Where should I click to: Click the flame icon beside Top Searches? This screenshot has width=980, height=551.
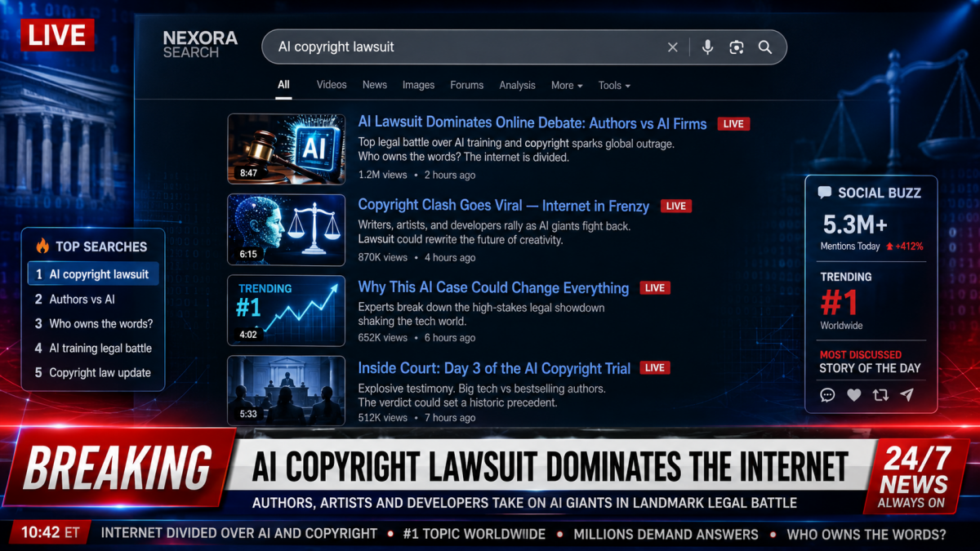point(42,246)
